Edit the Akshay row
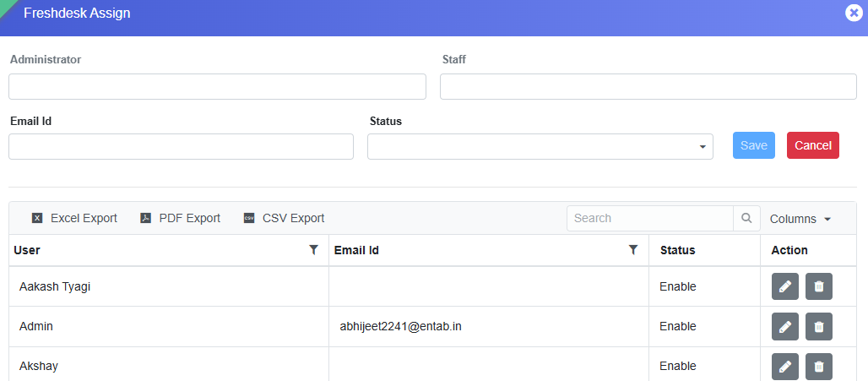This screenshot has height=381, width=868. (785, 366)
